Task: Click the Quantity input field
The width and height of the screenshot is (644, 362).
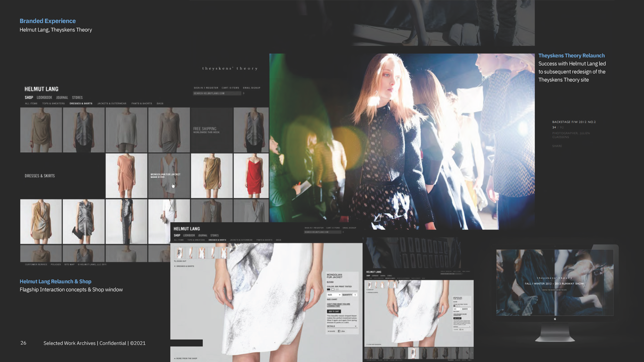Action: [x=355, y=295]
